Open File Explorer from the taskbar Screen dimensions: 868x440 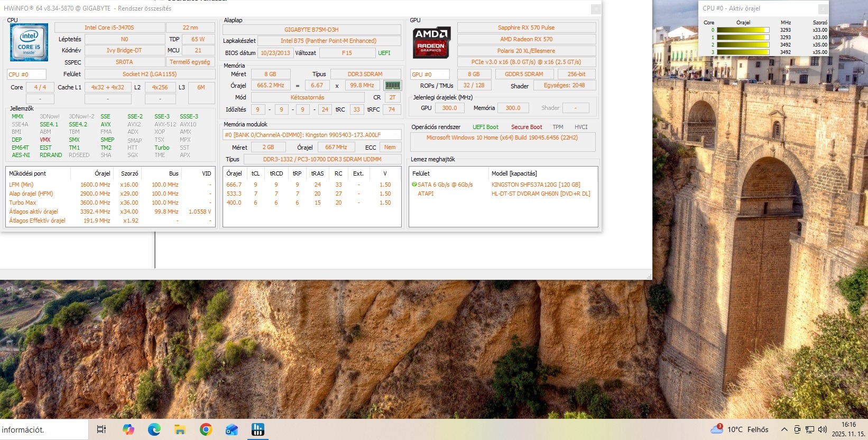point(180,429)
